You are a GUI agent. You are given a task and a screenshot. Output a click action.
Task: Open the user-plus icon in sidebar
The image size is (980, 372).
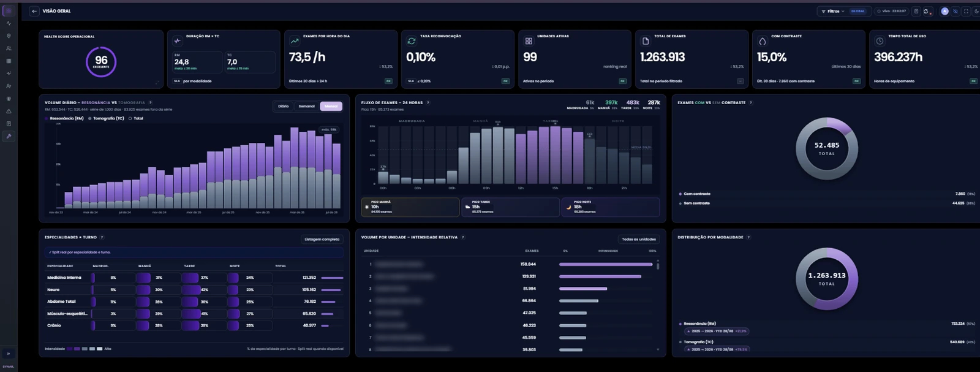[x=9, y=86]
